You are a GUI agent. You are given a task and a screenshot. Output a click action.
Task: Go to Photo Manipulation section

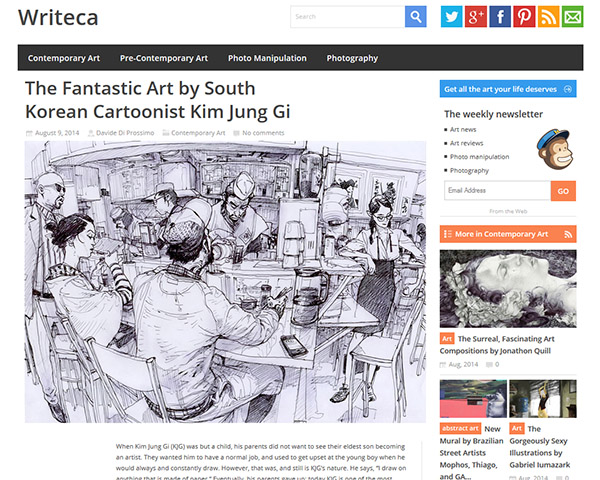tap(267, 58)
